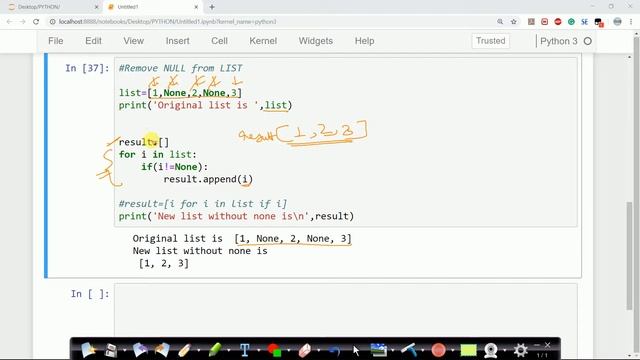Close the Desktop/PYTHON/ tab

[97, 7]
